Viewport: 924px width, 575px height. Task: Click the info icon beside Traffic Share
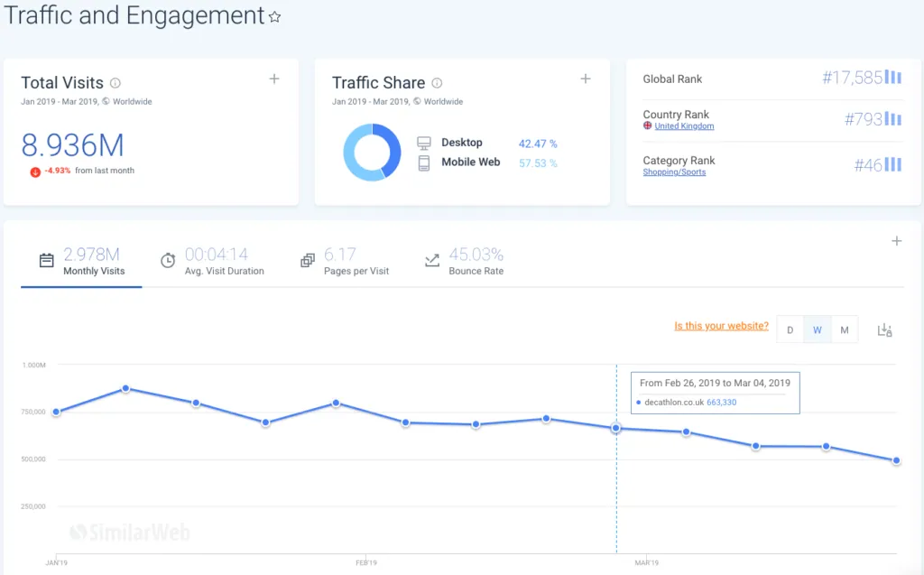point(437,83)
